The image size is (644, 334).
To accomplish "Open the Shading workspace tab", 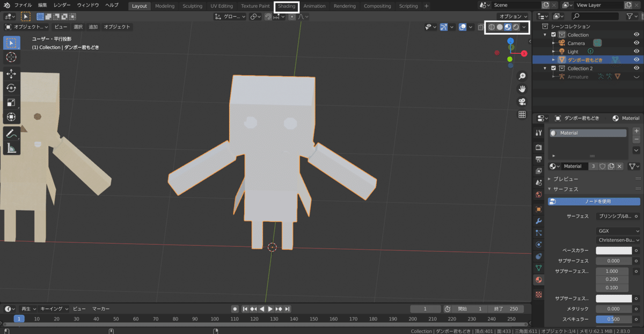I will [x=287, y=6].
